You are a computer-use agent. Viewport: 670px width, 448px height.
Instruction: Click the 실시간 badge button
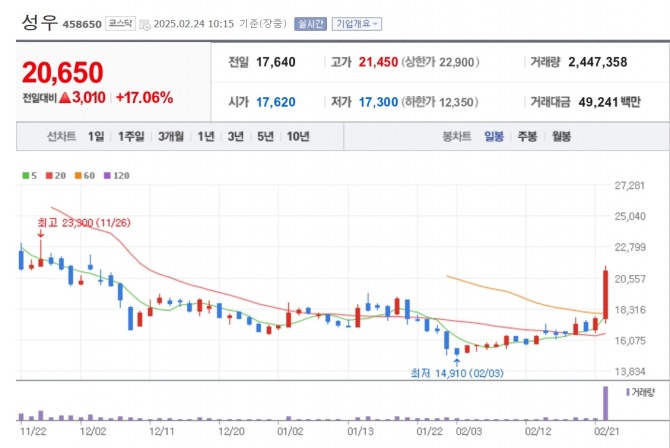tap(310, 24)
